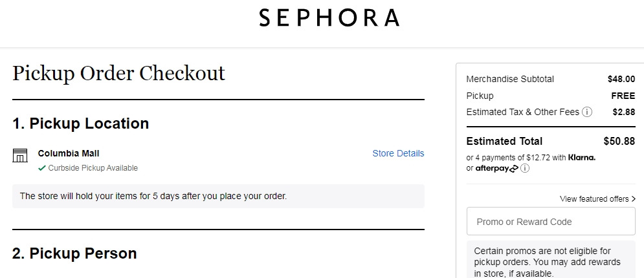The height and width of the screenshot is (278, 644).
Task: Click the store building icon
Action: coord(20,155)
